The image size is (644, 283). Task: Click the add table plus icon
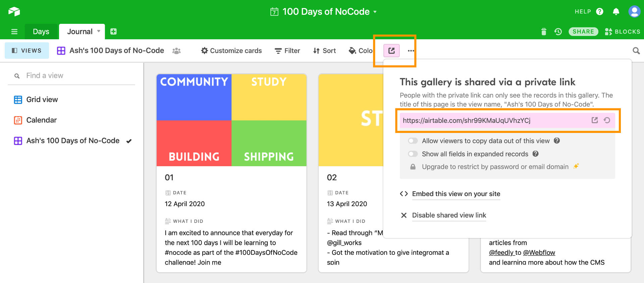tap(113, 32)
